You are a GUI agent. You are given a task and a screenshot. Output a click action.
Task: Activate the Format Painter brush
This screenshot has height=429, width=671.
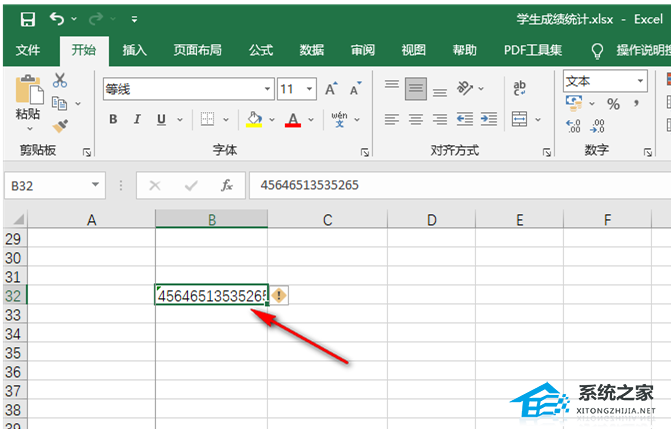[60, 126]
